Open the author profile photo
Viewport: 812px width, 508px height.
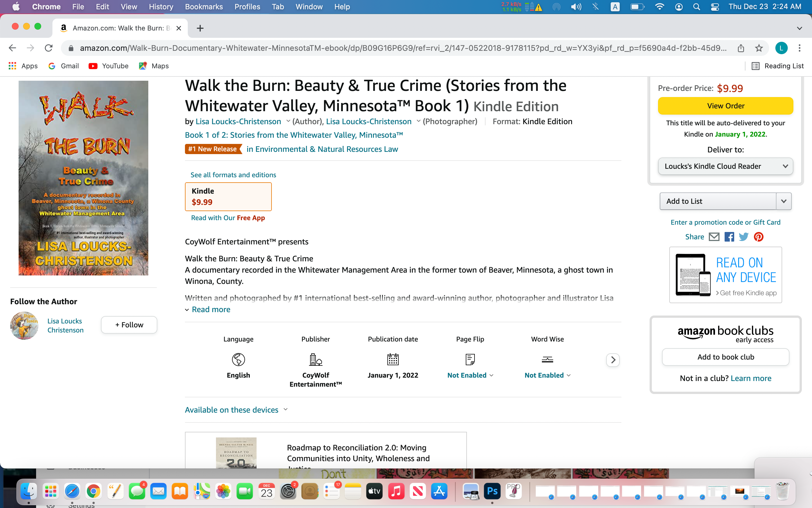click(24, 325)
